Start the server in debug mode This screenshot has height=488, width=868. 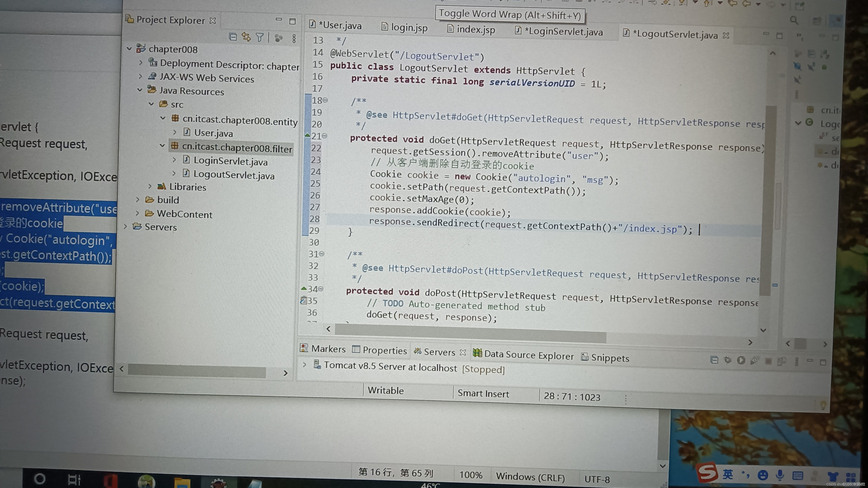(x=727, y=360)
